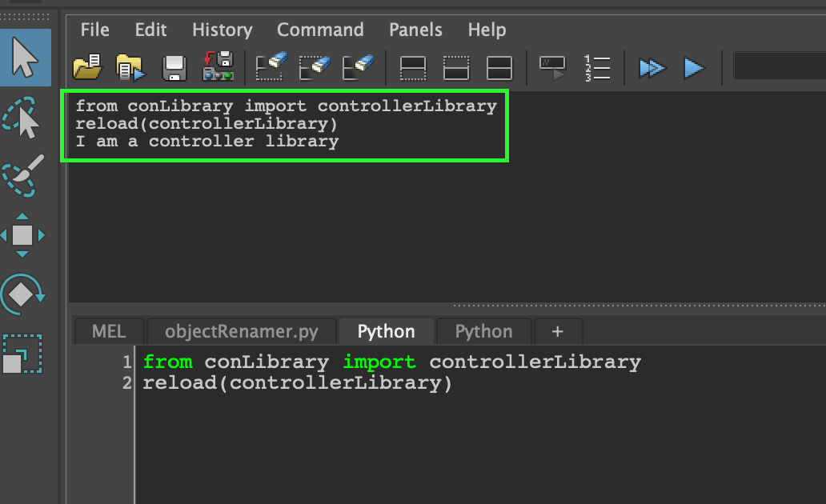The image size is (826, 504).
Task: Run script with Execute All button
Action: click(x=652, y=68)
